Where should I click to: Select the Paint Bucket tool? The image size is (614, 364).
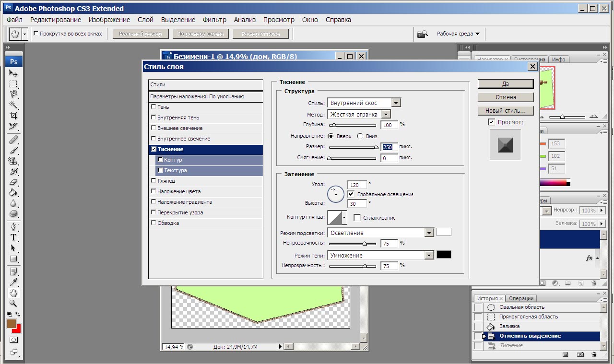13,192
